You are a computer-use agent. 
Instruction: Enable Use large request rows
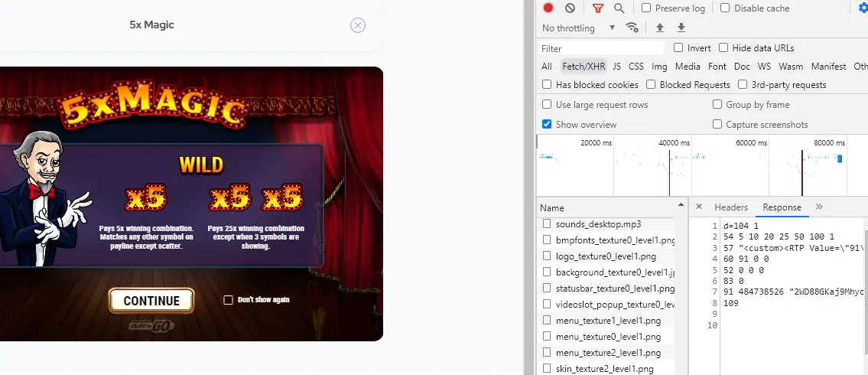coord(547,104)
